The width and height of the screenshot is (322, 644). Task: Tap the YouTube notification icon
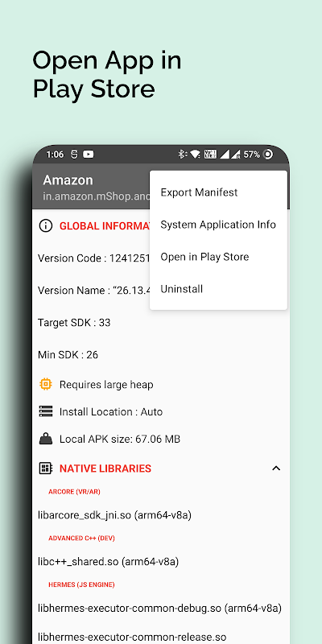point(89,155)
